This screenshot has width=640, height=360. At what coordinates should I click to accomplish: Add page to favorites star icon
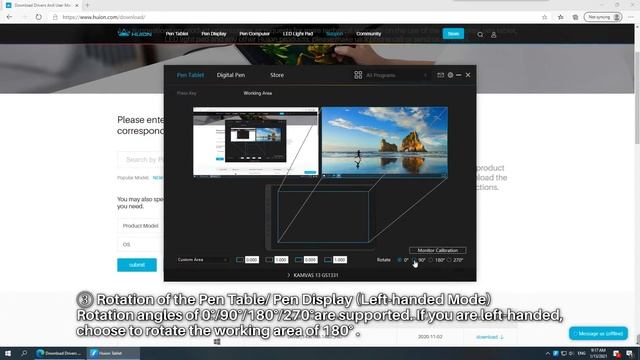tap(544, 17)
